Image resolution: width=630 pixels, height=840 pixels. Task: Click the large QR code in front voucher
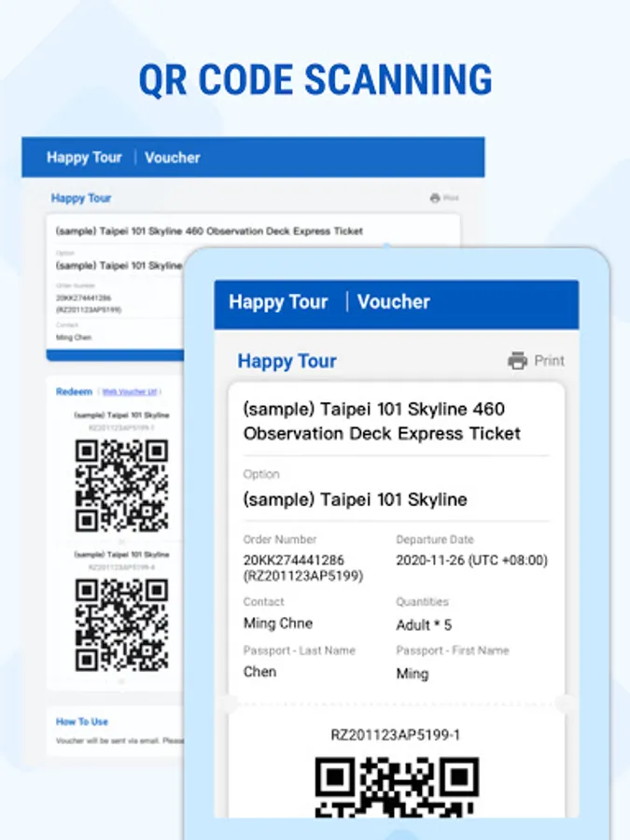coord(397,787)
